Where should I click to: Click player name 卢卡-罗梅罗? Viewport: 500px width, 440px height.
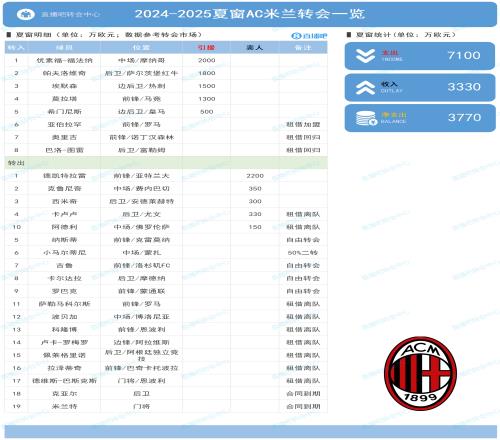coord(64,343)
